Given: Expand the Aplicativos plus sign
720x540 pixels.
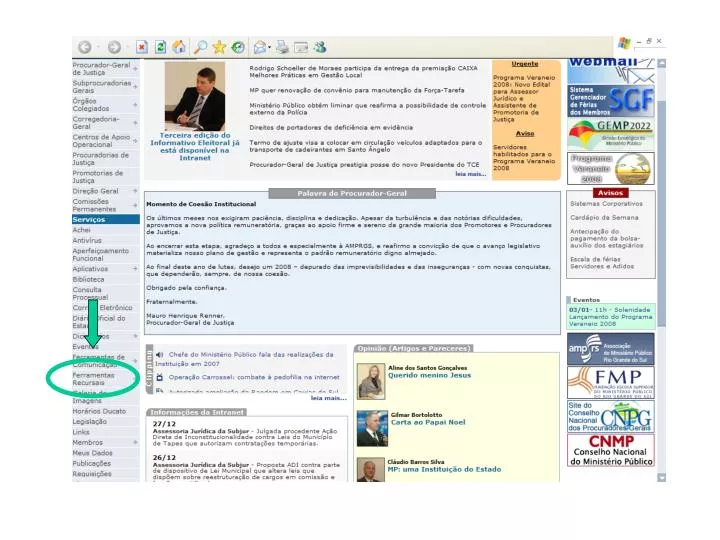Looking at the screenshot, I should click(x=135, y=269).
